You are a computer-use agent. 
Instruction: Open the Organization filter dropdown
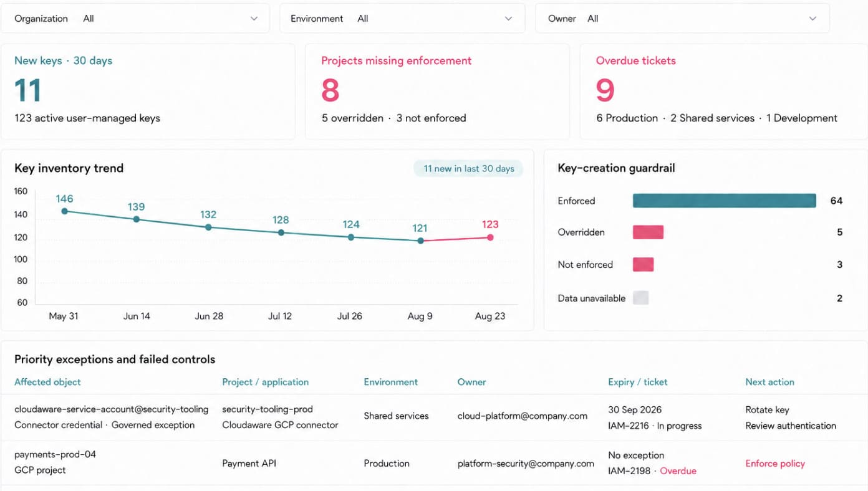135,19
